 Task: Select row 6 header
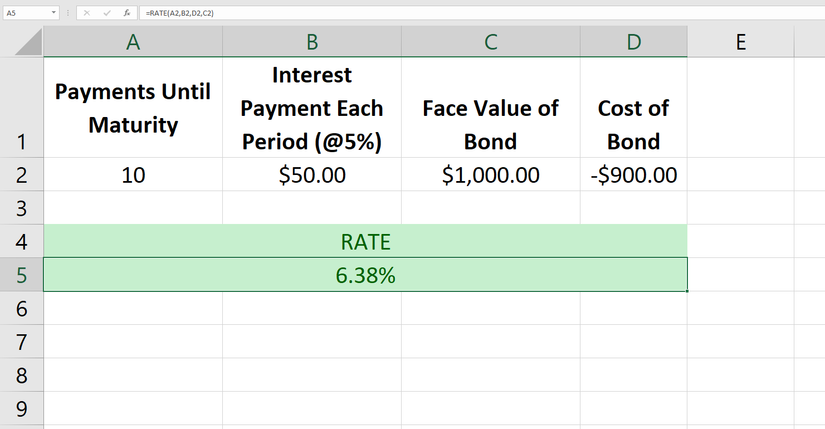coord(22,308)
